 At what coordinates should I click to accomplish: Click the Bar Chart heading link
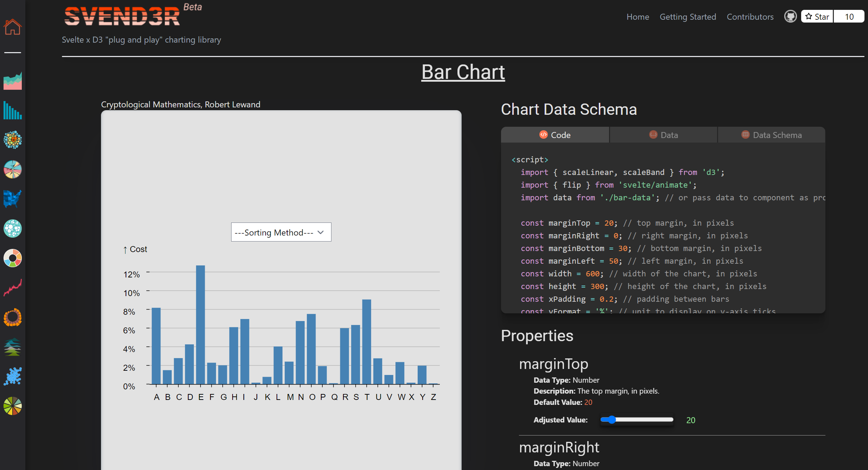pyautogui.click(x=463, y=72)
